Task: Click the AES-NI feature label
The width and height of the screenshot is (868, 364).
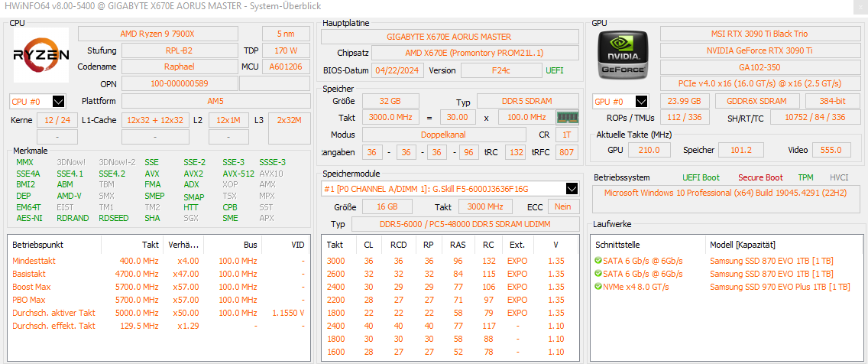Action: (29, 218)
